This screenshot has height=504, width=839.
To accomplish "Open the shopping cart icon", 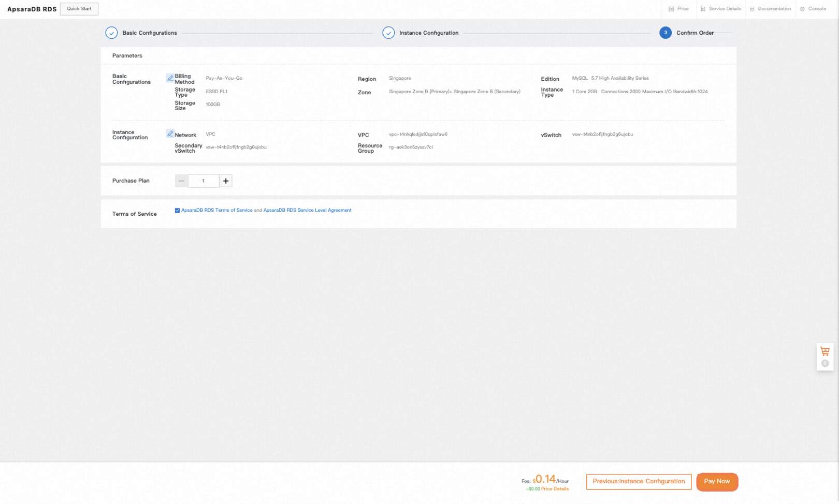I will (x=825, y=351).
